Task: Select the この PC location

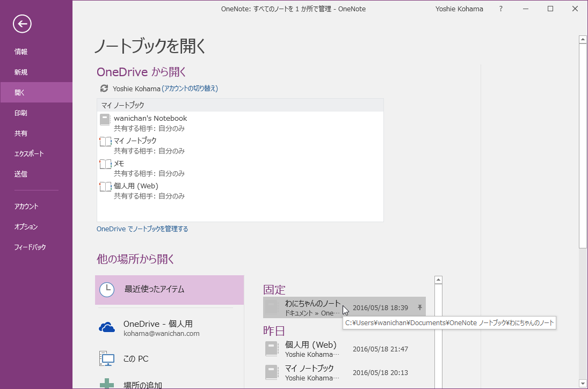Action: click(170, 358)
